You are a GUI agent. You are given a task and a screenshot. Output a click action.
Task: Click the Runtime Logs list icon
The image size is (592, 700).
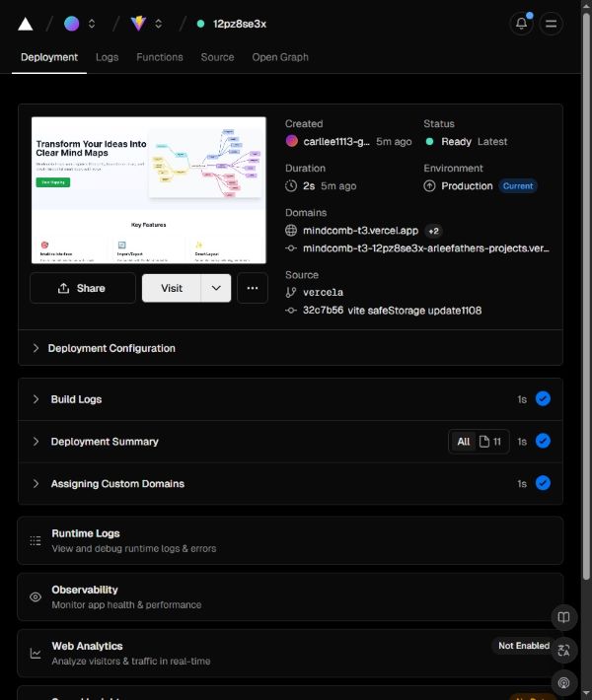[x=36, y=540]
